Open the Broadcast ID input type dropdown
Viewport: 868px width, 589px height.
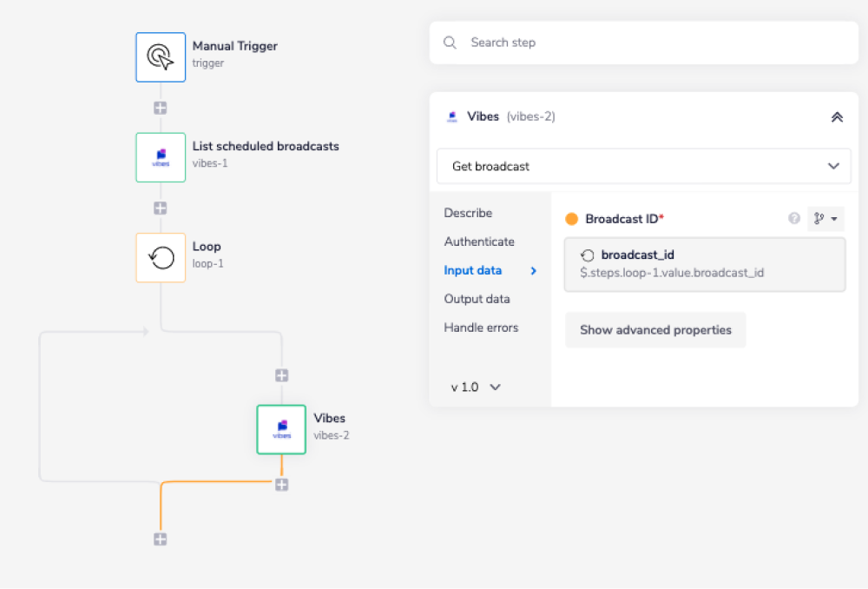pos(825,219)
